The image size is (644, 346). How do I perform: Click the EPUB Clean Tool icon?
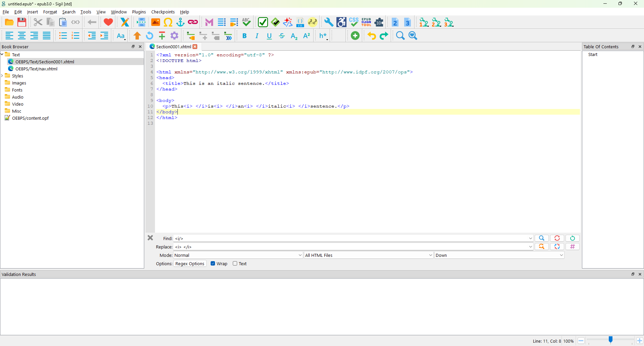tap(366, 22)
